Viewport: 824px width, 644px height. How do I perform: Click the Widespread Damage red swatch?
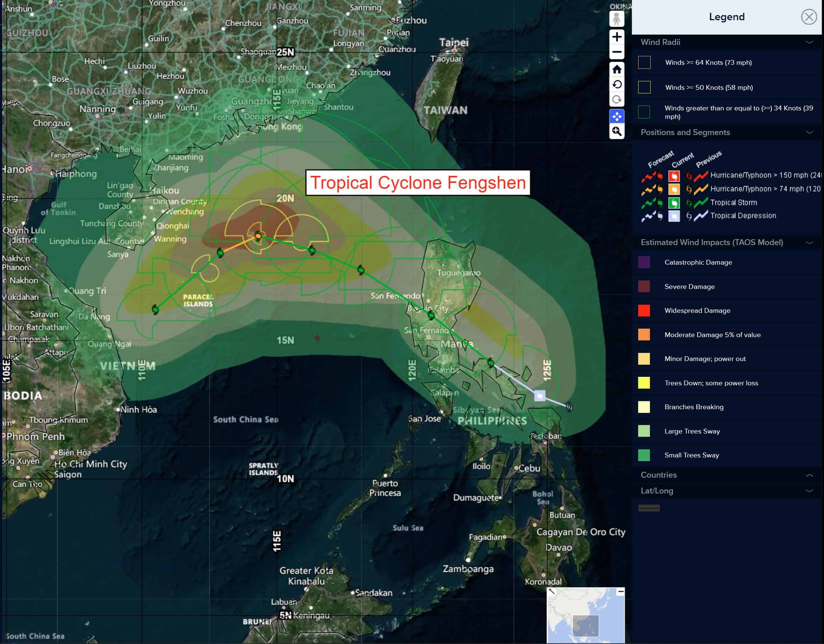point(644,311)
